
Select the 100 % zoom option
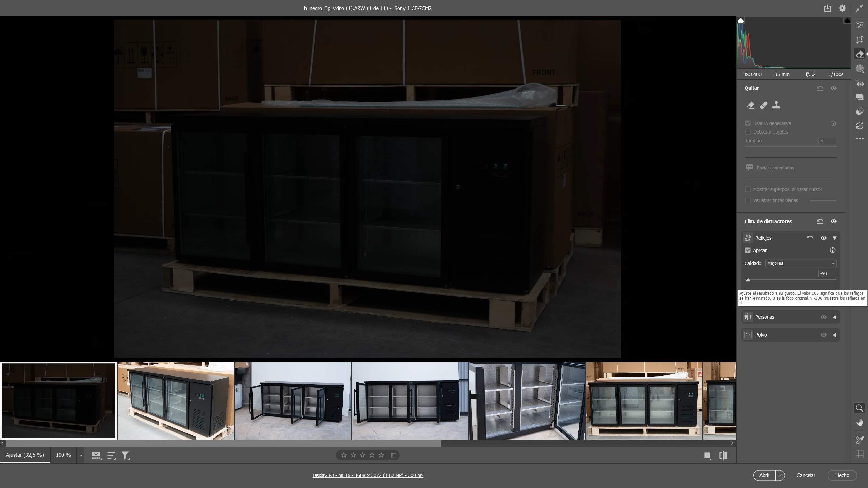(63, 455)
